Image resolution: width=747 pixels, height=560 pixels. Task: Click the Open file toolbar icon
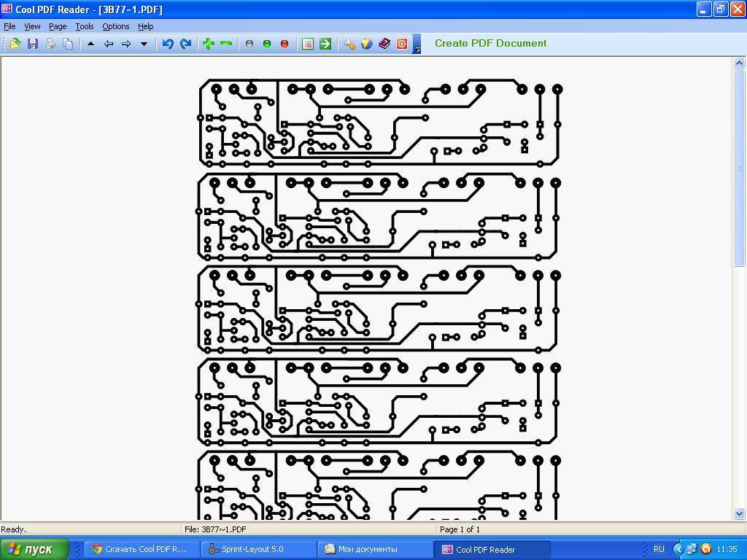15,44
